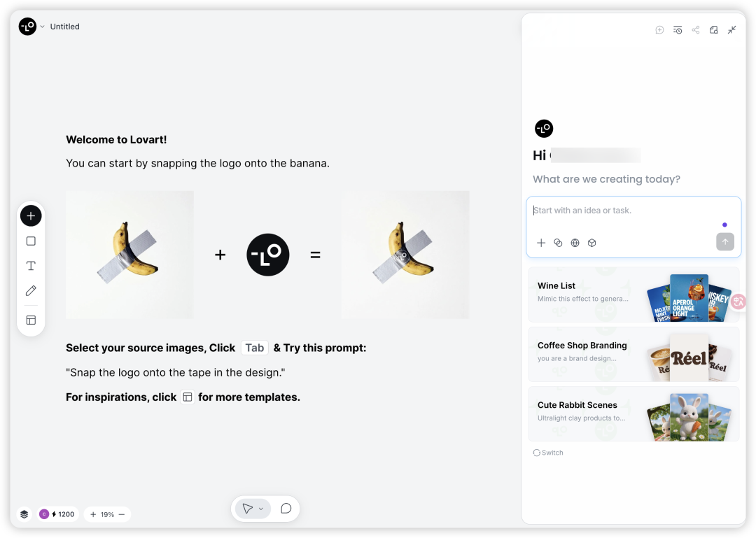Image resolution: width=756 pixels, height=538 pixels.
Task: Click the send arrow button
Action: [x=725, y=242]
